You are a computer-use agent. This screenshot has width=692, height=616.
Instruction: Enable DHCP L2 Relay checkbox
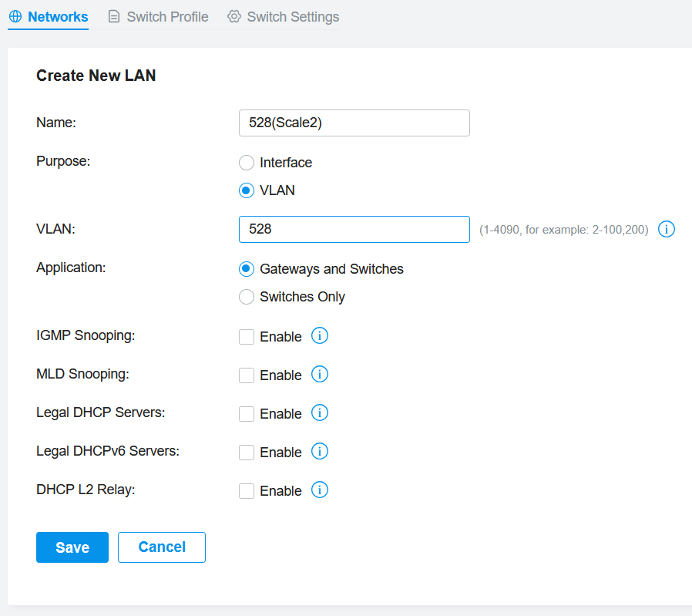click(247, 491)
